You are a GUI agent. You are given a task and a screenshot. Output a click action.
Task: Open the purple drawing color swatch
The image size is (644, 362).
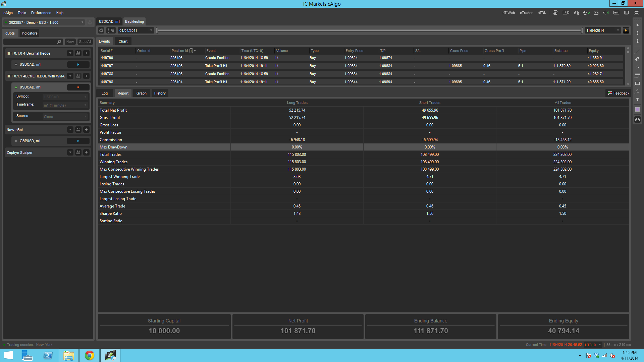637,110
